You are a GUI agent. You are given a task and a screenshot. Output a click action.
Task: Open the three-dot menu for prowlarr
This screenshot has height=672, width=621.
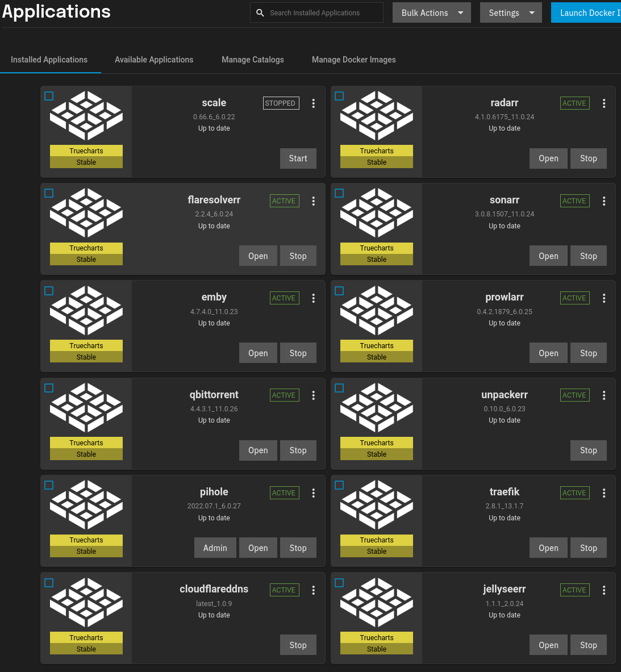click(x=604, y=298)
